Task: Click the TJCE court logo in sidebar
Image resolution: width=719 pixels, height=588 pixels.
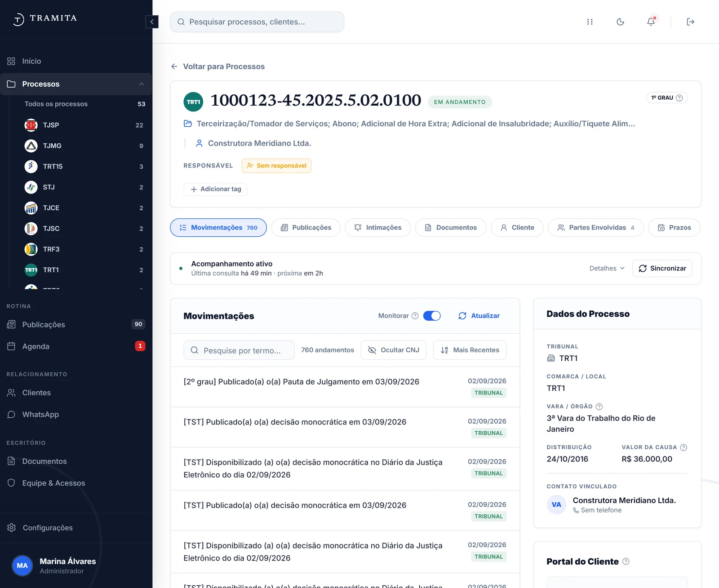Action: coord(31,208)
